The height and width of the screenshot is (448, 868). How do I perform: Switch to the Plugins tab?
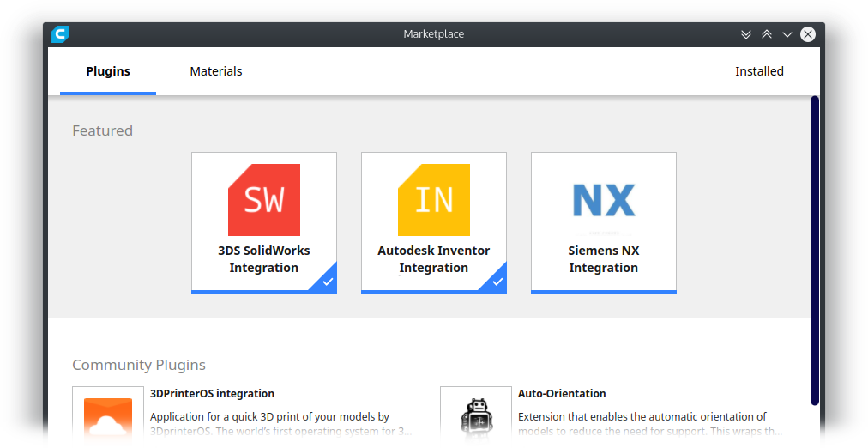[108, 71]
